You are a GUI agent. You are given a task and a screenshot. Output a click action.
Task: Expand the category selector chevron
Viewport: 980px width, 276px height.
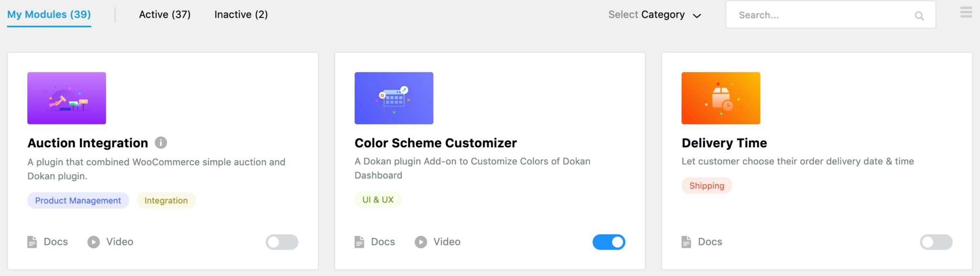pos(697,15)
